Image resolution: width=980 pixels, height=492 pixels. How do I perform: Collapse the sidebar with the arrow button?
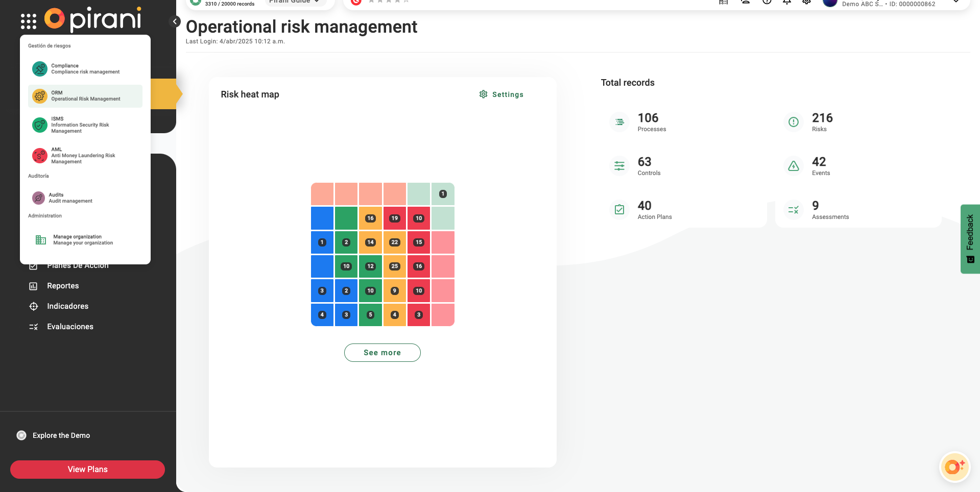click(x=175, y=21)
